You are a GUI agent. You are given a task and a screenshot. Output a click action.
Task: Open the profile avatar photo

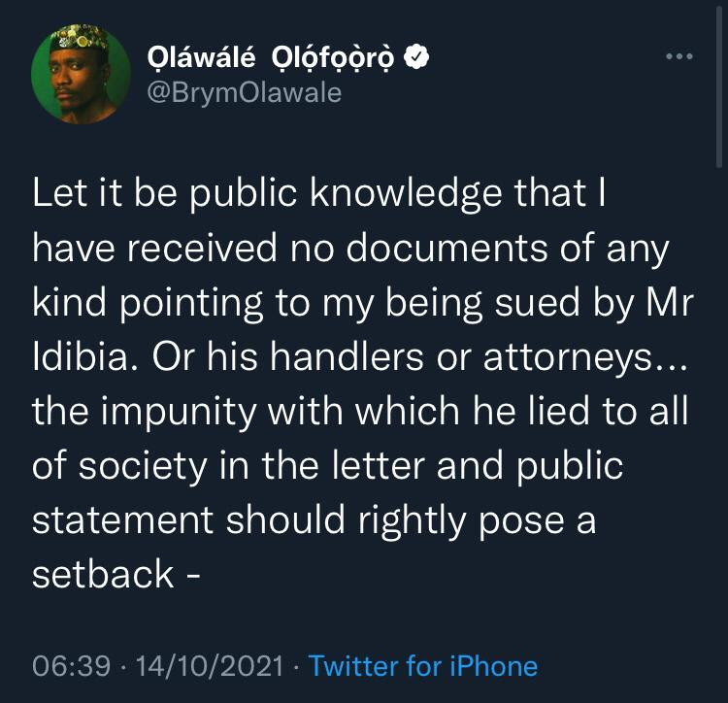tap(81, 75)
